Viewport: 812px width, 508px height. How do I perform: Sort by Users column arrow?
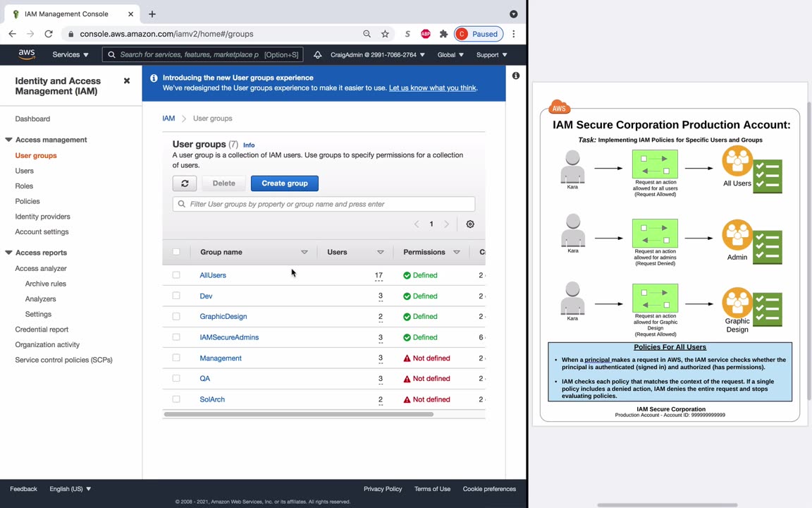click(x=381, y=252)
